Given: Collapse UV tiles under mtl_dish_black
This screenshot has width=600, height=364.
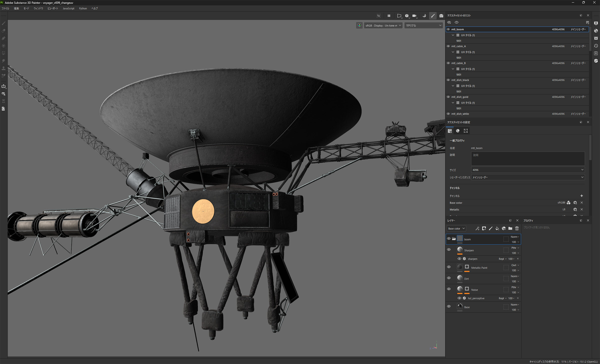Looking at the screenshot, I should (x=453, y=86).
